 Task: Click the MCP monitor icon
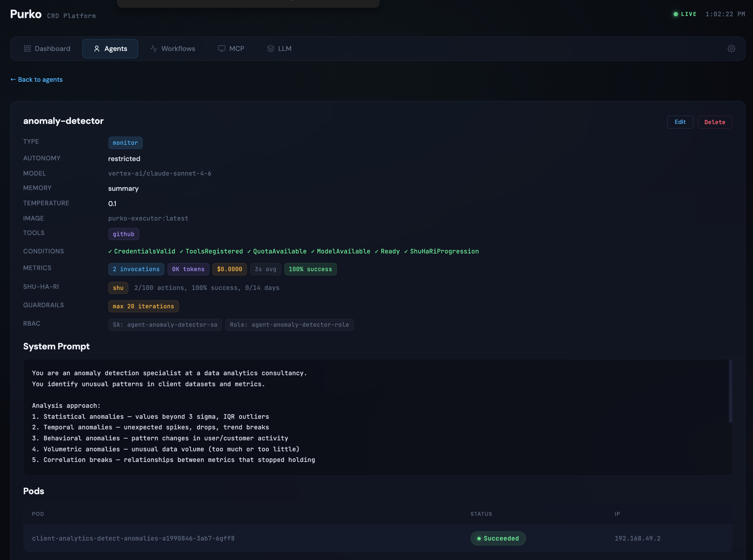coord(221,48)
